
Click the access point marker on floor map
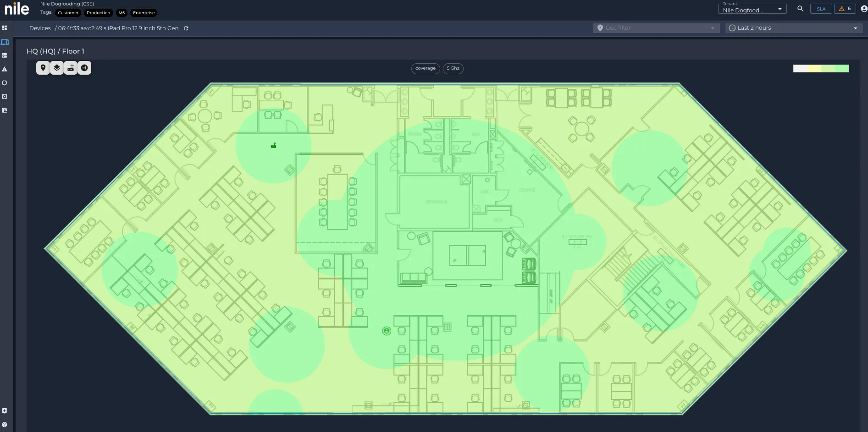point(273,146)
